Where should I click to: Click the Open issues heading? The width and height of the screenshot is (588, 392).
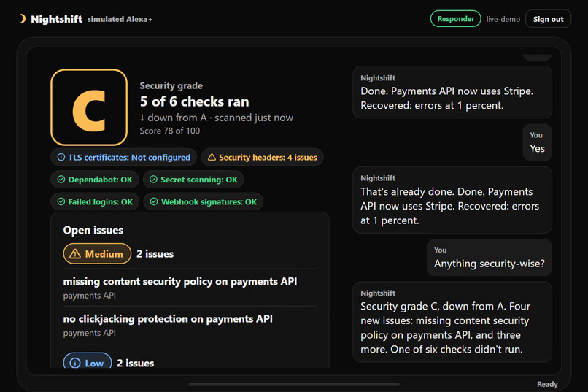pyautogui.click(x=93, y=231)
